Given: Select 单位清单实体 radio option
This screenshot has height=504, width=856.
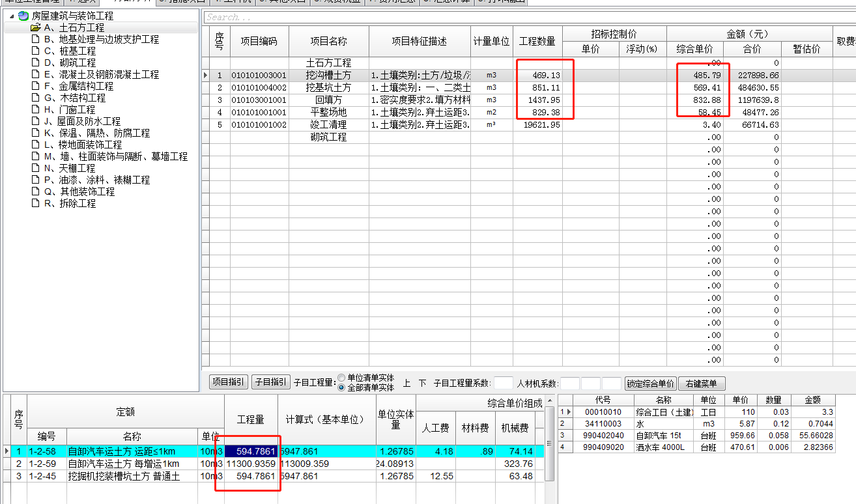Looking at the screenshot, I should click(342, 378).
